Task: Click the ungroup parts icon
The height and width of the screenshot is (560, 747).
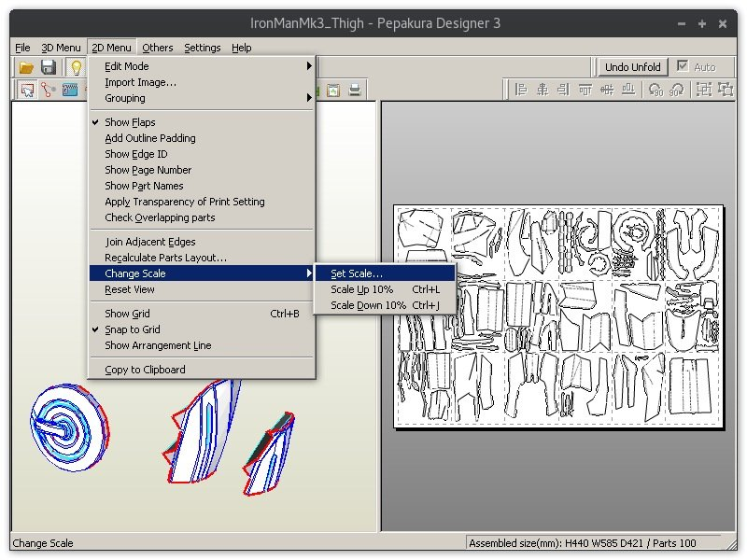Action: click(726, 90)
